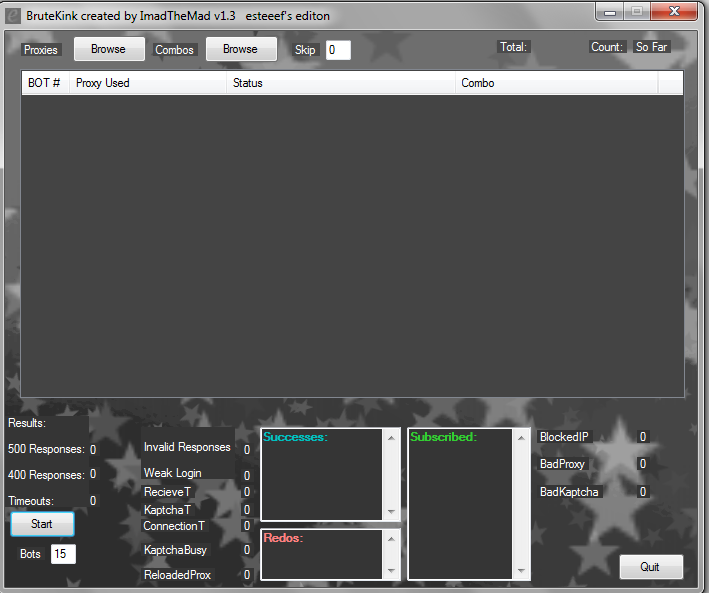The height and width of the screenshot is (593, 709).
Task: Click inside the Successes text box
Action: 322,474
